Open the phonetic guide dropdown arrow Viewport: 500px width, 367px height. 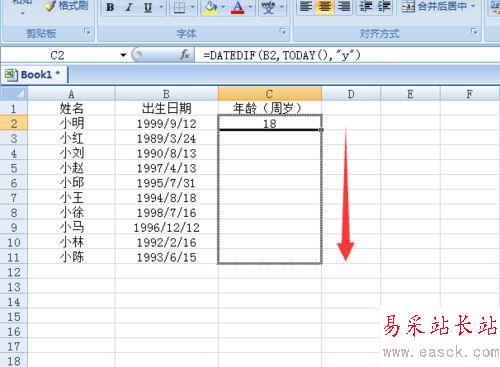(282, 7)
